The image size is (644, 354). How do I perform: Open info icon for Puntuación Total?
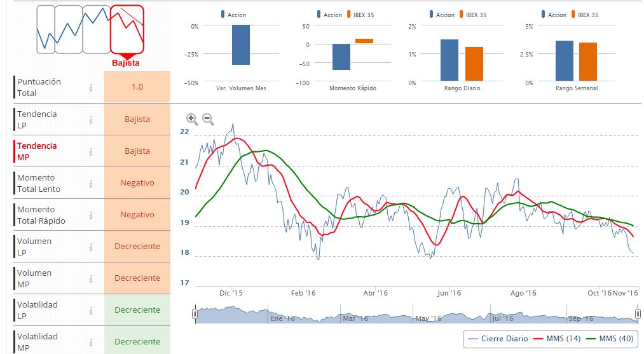tap(91, 88)
